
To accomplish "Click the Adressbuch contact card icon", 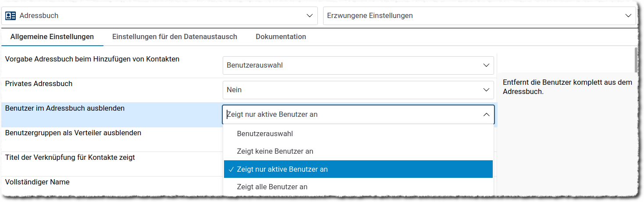I will pyautogui.click(x=11, y=16).
